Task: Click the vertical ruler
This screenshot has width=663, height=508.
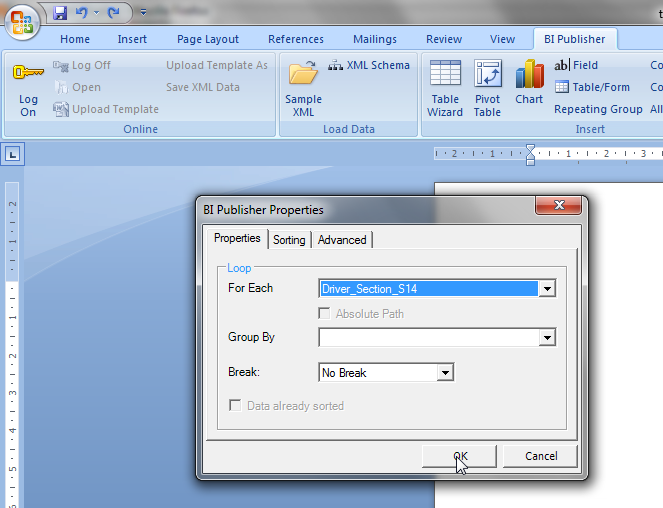Action: (x=12, y=345)
